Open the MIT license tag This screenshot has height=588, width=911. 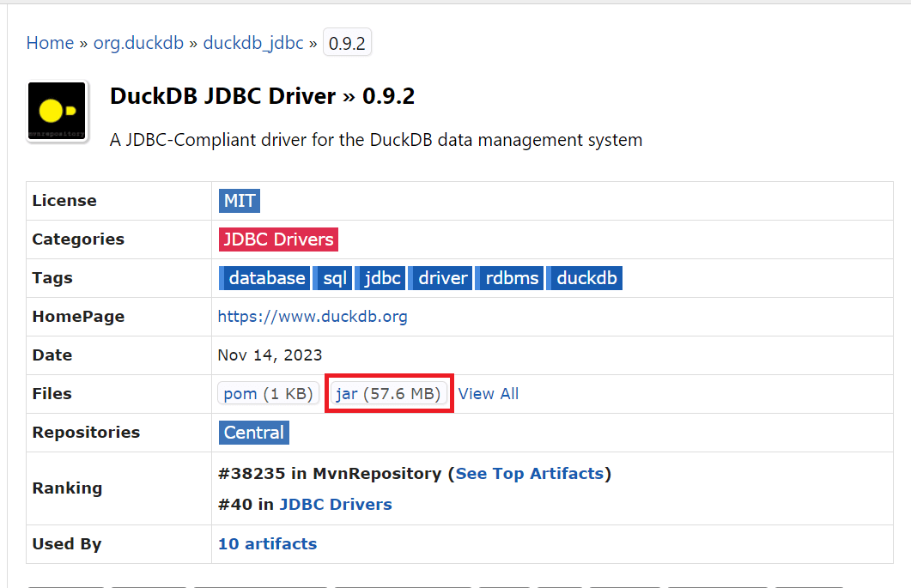(x=240, y=201)
